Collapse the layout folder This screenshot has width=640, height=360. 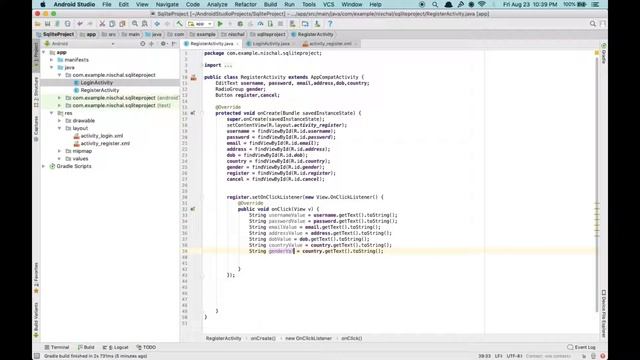pyautogui.click(x=59, y=128)
